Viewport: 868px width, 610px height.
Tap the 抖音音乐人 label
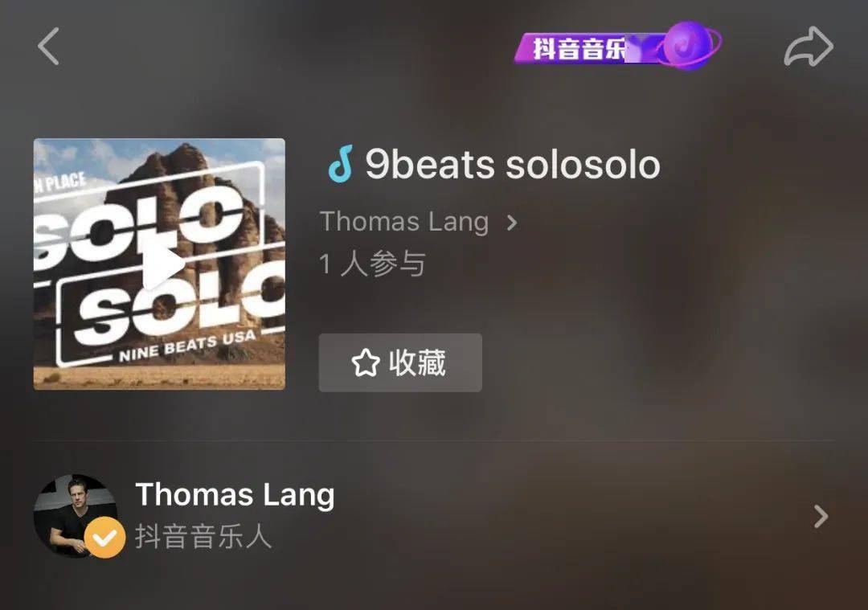coord(203,537)
